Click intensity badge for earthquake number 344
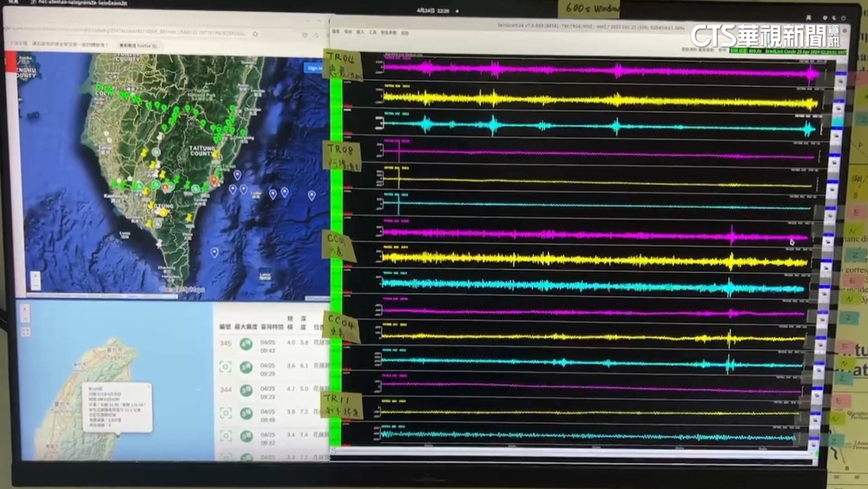 pyautogui.click(x=247, y=390)
